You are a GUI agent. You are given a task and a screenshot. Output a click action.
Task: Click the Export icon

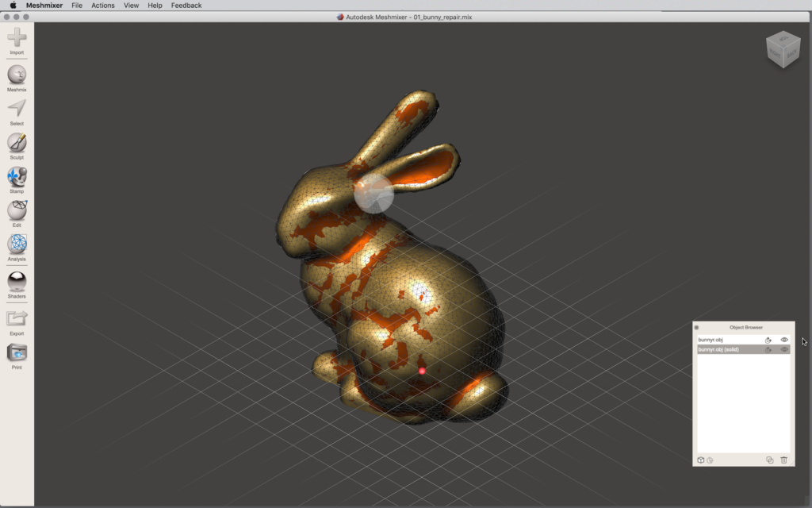coord(17,319)
